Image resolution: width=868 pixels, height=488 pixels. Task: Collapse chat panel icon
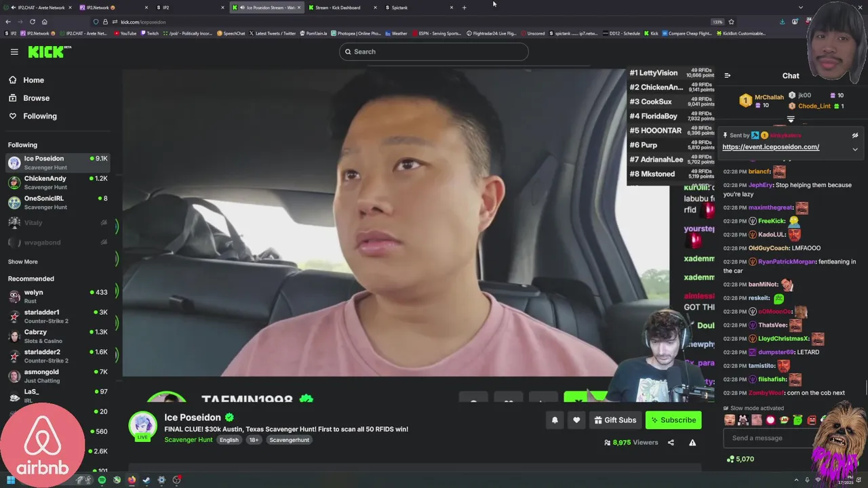[727, 76]
